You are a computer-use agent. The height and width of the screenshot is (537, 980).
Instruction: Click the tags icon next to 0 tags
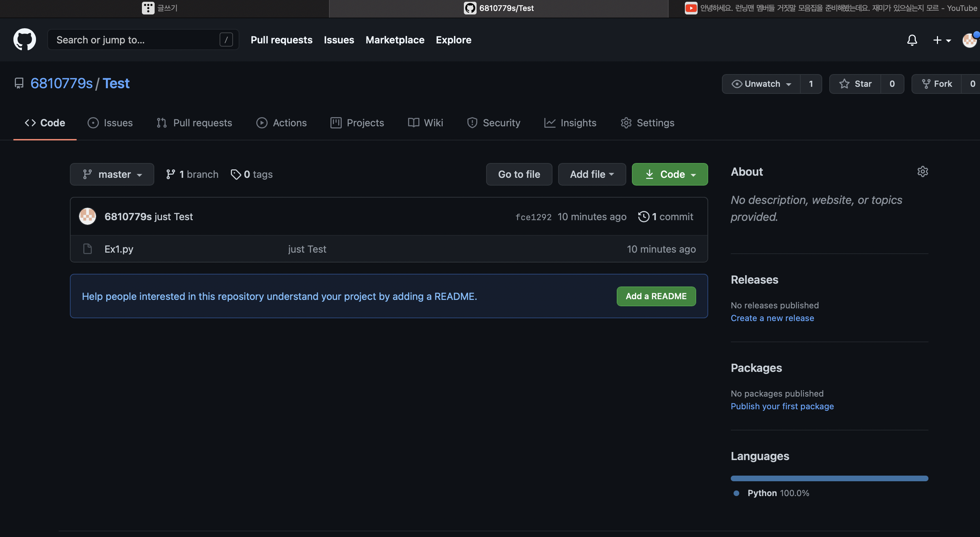(x=236, y=174)
